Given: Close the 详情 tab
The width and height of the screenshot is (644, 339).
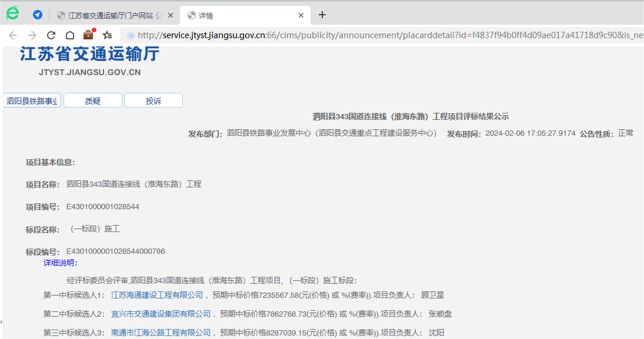Looking at the screenshot, I should point(301,15).
